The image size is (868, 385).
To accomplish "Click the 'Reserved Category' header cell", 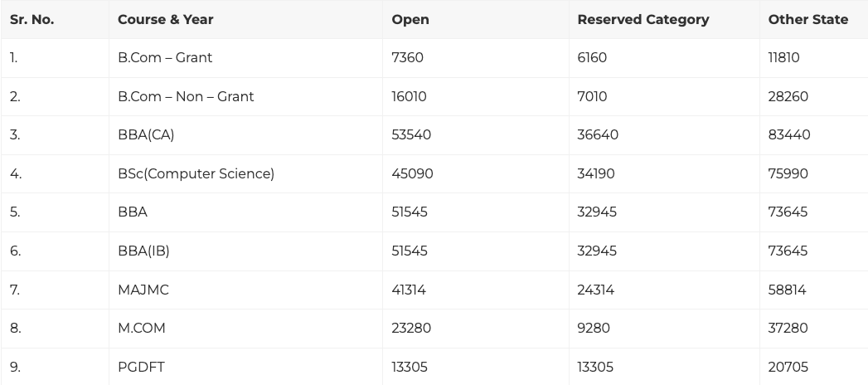I will (643, 19).
